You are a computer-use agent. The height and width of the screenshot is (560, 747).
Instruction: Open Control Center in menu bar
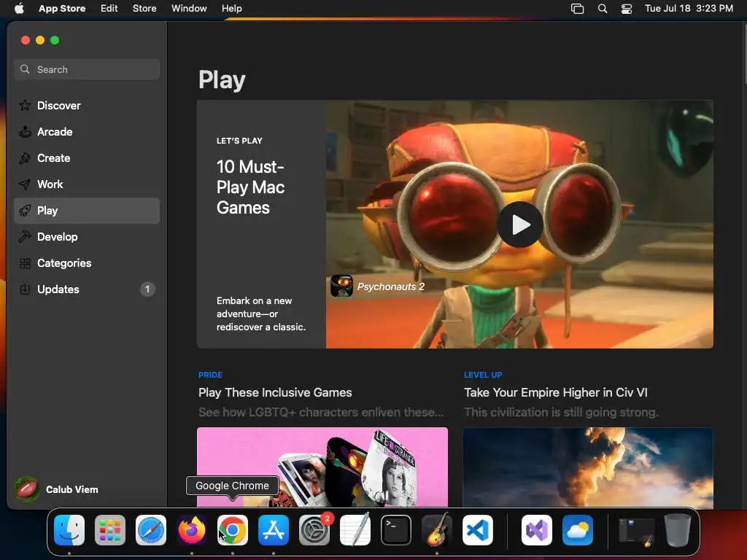pos(627,8)
